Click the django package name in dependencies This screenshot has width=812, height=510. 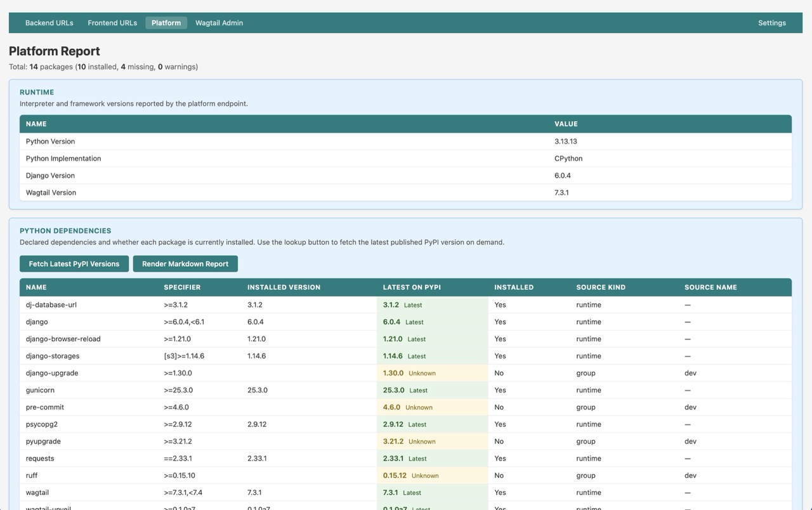pyautogui.click(x=37, y=322)
